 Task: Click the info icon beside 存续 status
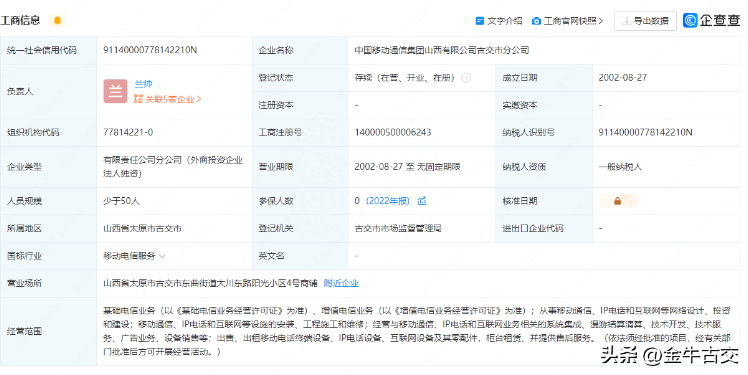[466, 77]
